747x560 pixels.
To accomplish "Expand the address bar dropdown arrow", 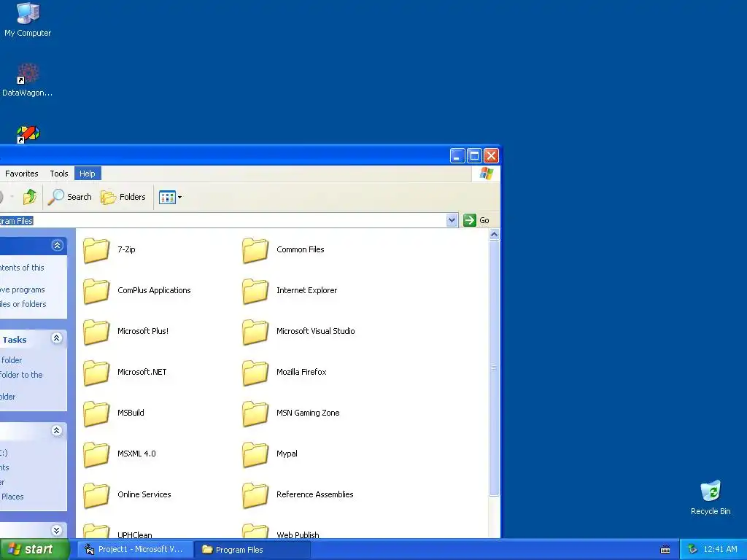I will pyautogui.click(x=452, y=220).
